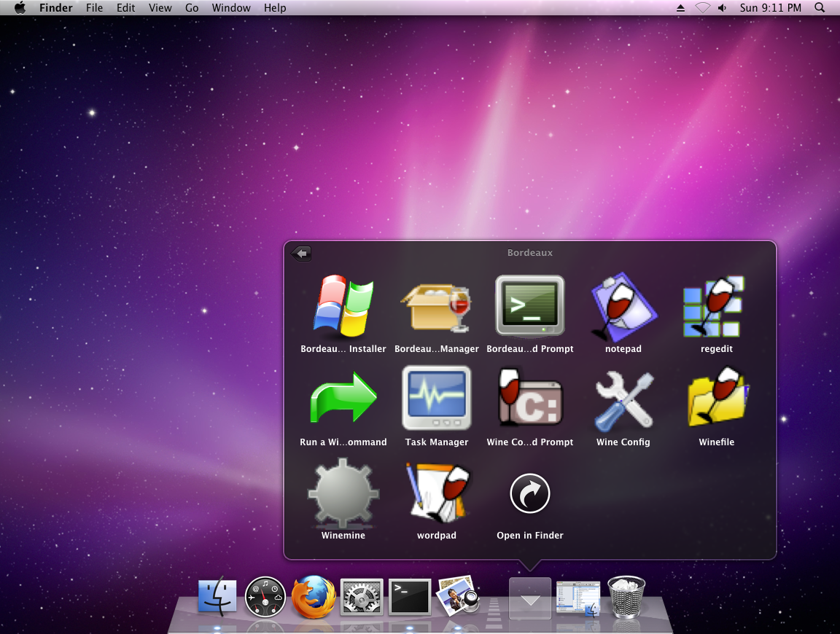Open the Wi-Fi status menu
This screenshot has height=634, width=840.
702,7
